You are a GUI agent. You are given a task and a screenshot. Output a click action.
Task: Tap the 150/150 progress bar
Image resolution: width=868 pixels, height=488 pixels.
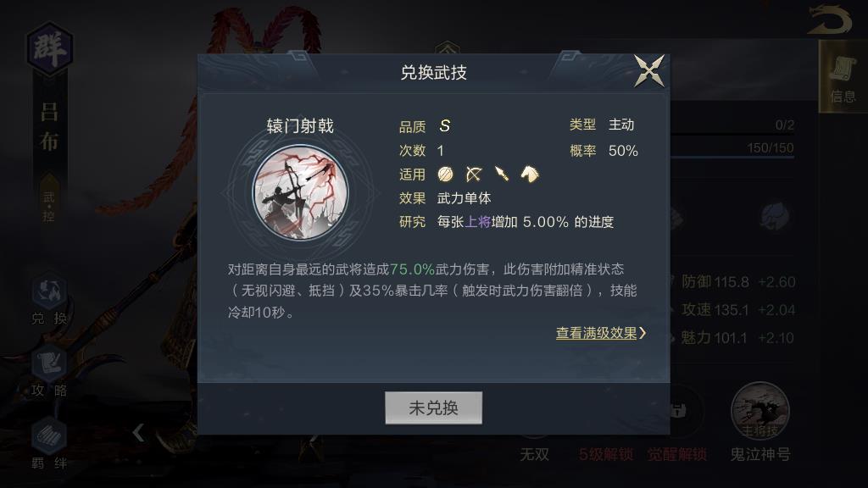tap(732, 150)
